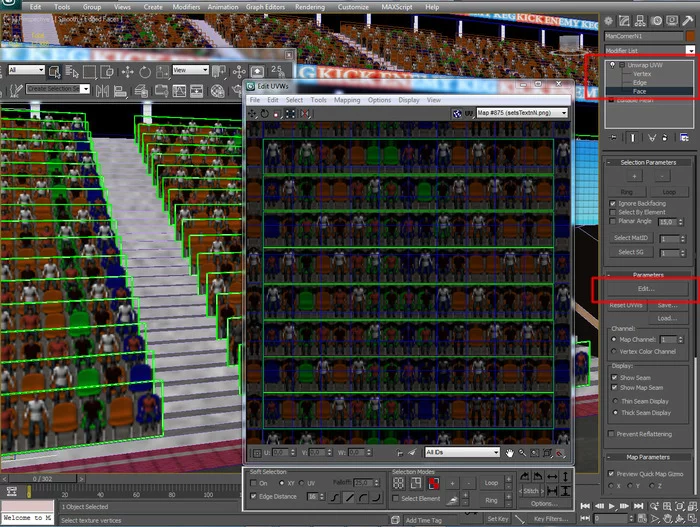Open Rendering menu
The width and height of the screenshot is (700, 527).
pyautogui.click(x=310, y=7)
